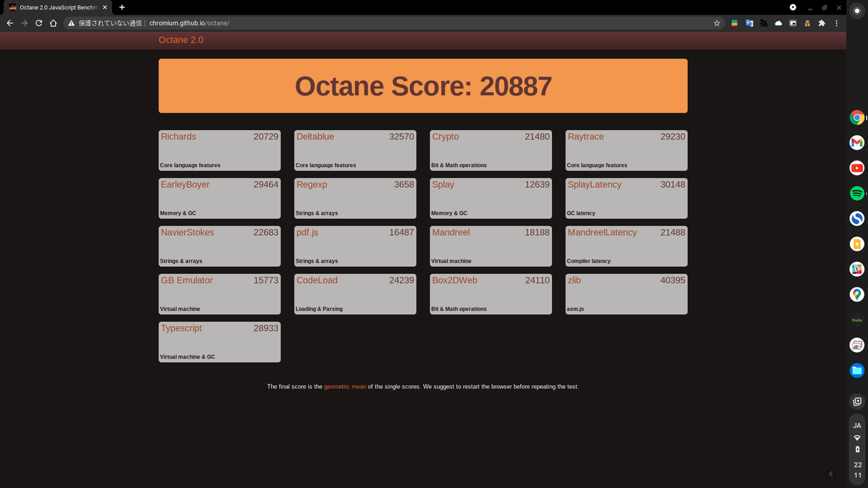Click the geometric mean link

click(x=345, y=387)
